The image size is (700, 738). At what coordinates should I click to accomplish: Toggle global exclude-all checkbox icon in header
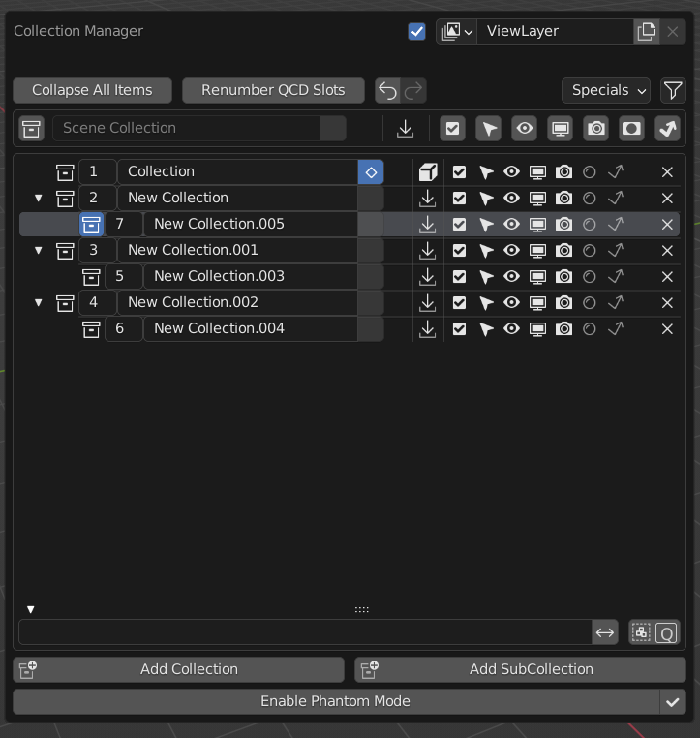pos(452,129)
